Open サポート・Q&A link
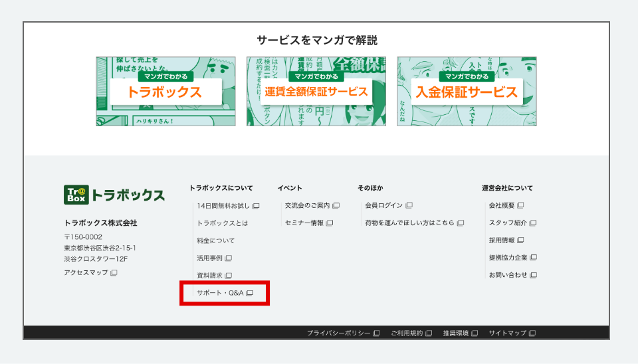The image size is (638, 364). coord(220,293)
